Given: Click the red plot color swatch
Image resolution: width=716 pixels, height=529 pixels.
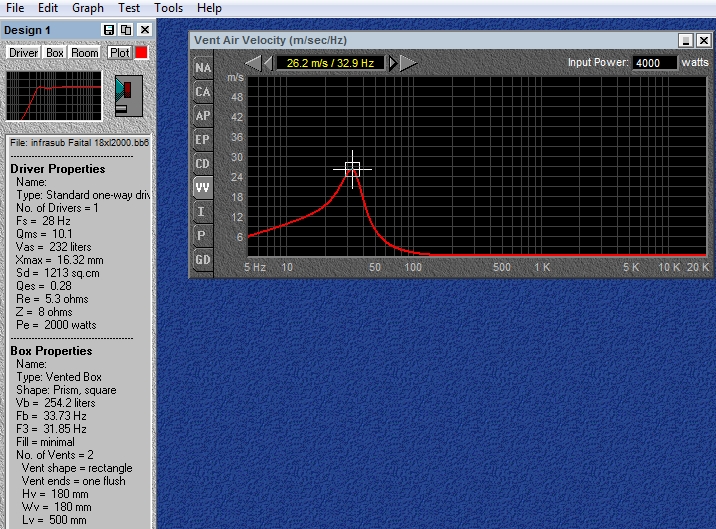Looking at the screenshot, I should [141, 53].
